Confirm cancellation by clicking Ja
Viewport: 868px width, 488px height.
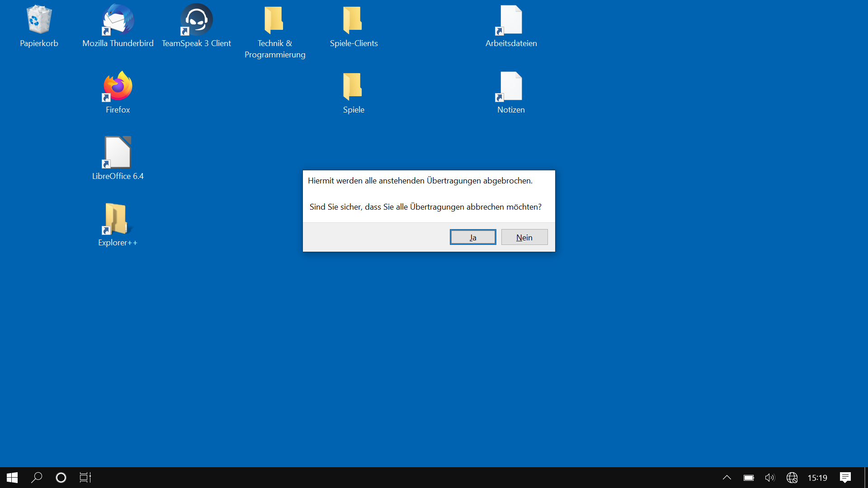tap(473, 237)
